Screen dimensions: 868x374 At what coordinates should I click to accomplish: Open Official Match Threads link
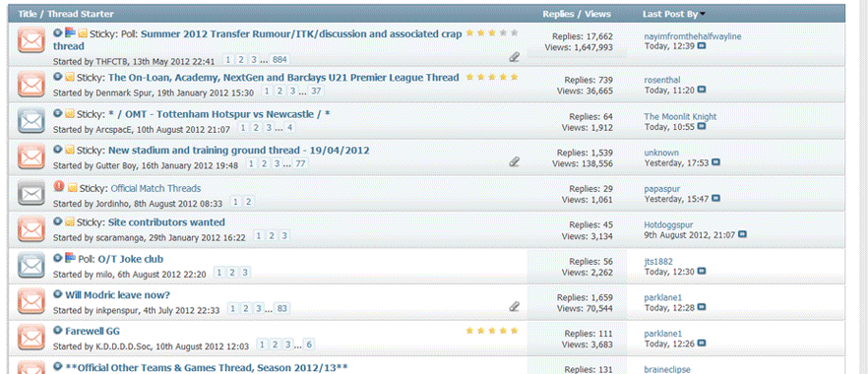(x=155, y=189)
